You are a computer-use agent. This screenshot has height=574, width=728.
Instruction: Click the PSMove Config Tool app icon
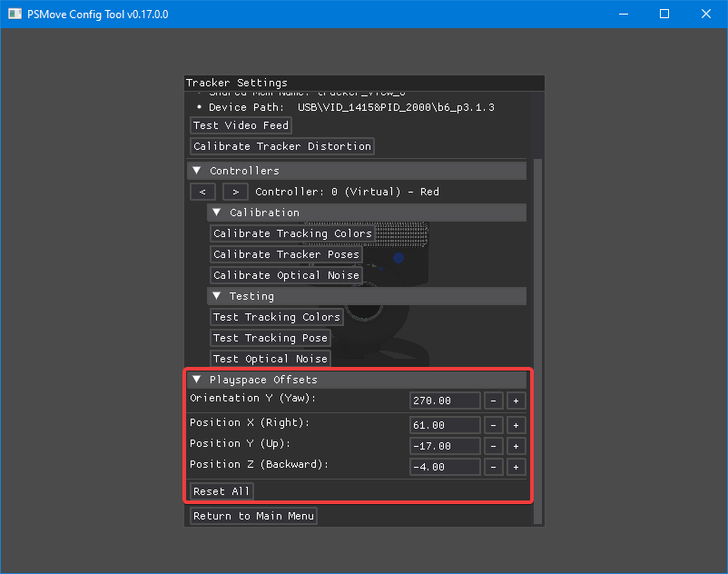click(x=15, y=14)
